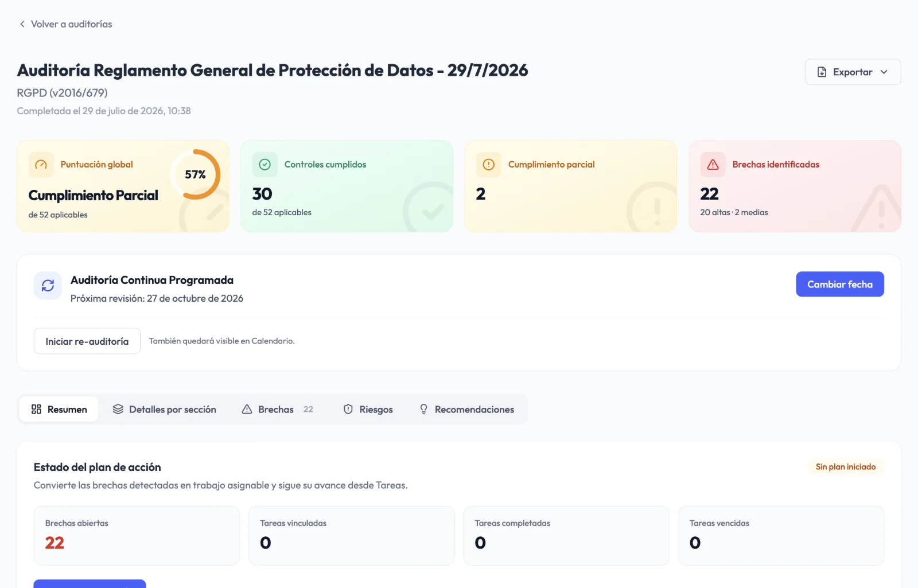Click the back chevron arrow icon

(x=22, y=24)
